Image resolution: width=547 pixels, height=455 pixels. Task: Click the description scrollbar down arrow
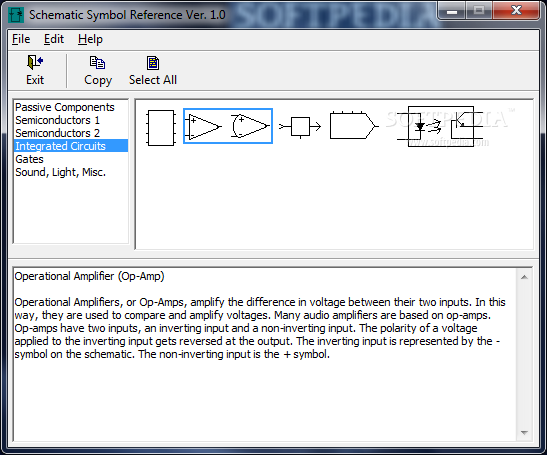[x=524, y=433]
